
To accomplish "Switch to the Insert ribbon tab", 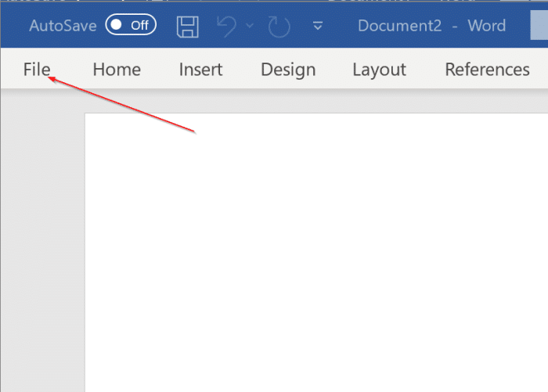I will [x=200, y=69].
